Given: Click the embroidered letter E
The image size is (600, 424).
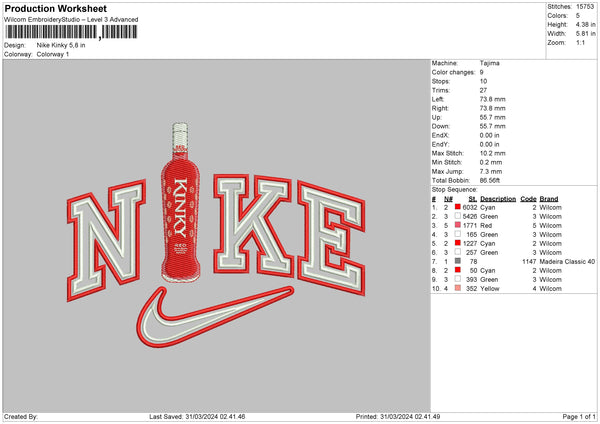Looking at the screenshot, I should [331, 238].
